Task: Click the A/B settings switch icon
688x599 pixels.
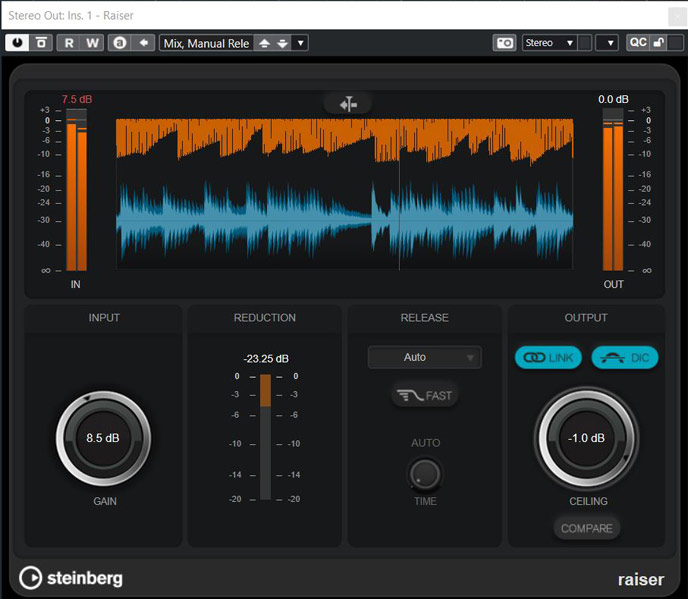Action: (x=120, y=43)
